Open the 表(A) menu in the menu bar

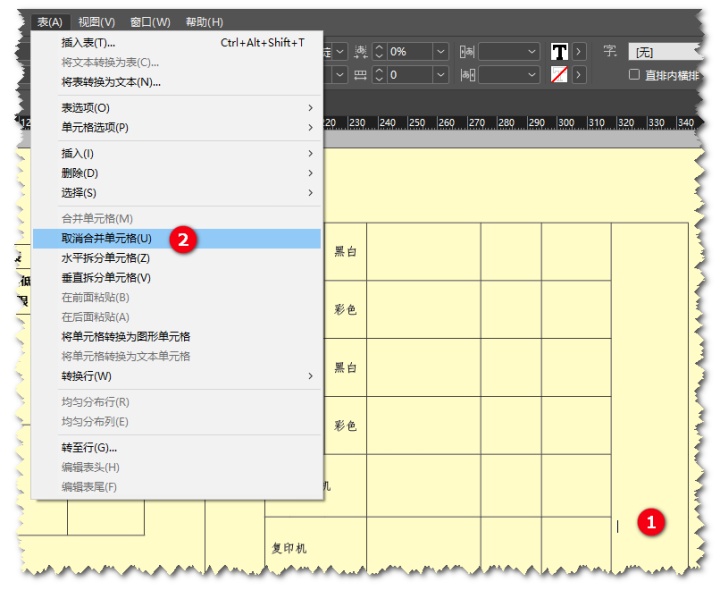click(x=50, y=22)
